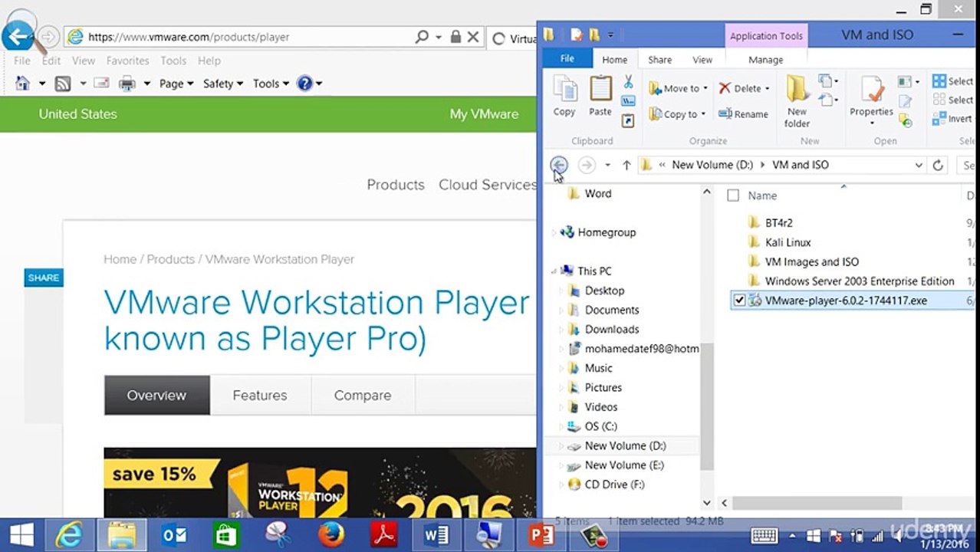Image resolution: width=980 pixels, height=552 pixels.
Task: Open the RSS feeds icon in IE
Action: pyautogui.click(x=63, y=84)
